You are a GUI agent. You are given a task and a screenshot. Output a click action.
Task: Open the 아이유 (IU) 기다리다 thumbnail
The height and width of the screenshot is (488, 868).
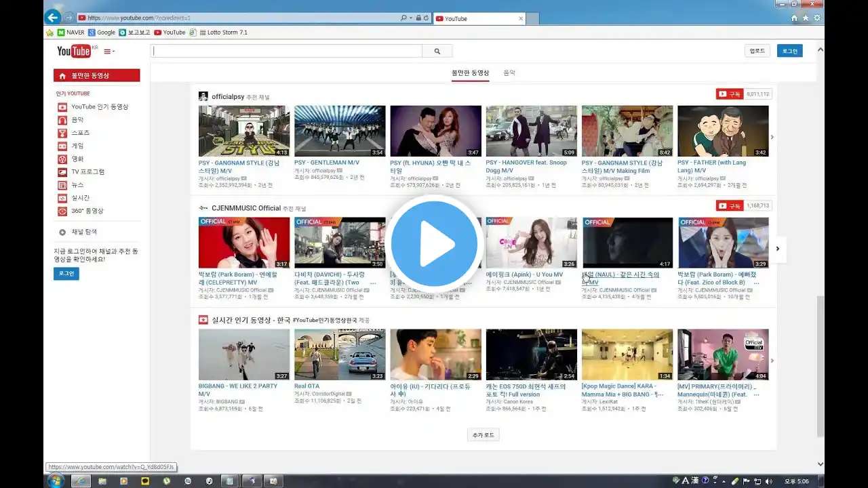click(435, 354)
